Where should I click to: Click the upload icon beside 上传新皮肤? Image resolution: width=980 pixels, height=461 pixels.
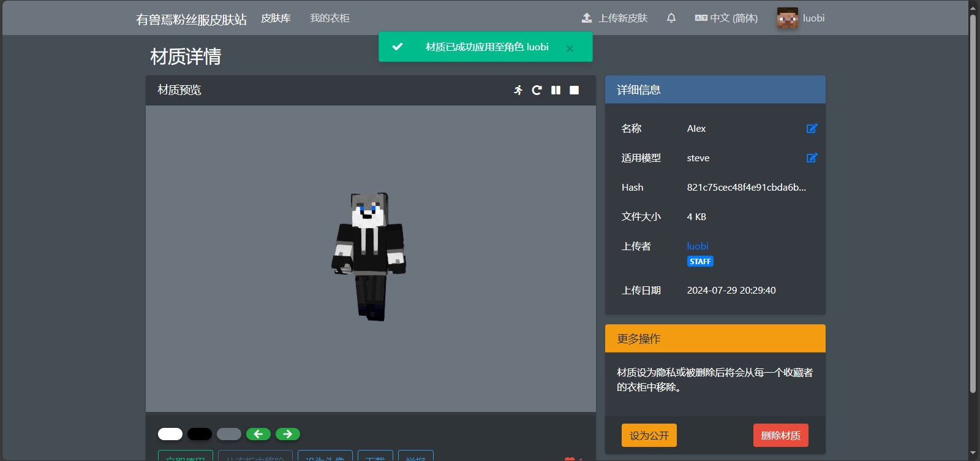[x=587, y=18]
